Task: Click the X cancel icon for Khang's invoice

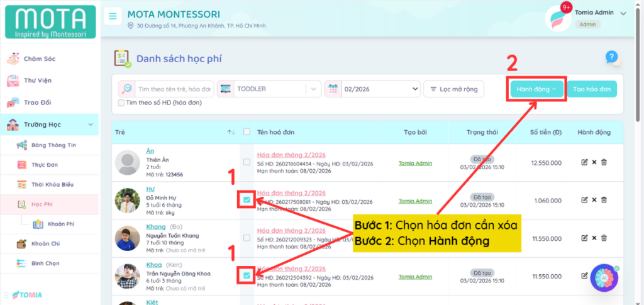Action: coord(594,238)
